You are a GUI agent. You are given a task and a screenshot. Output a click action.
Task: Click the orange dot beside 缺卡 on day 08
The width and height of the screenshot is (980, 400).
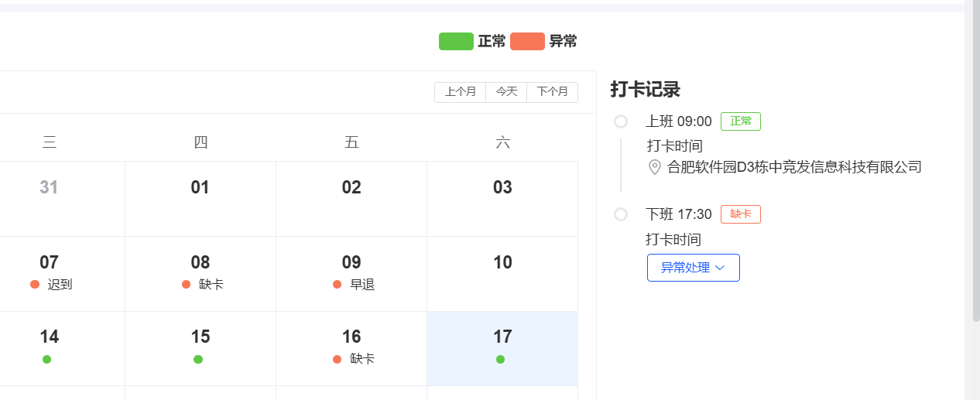tap(186, 284)
